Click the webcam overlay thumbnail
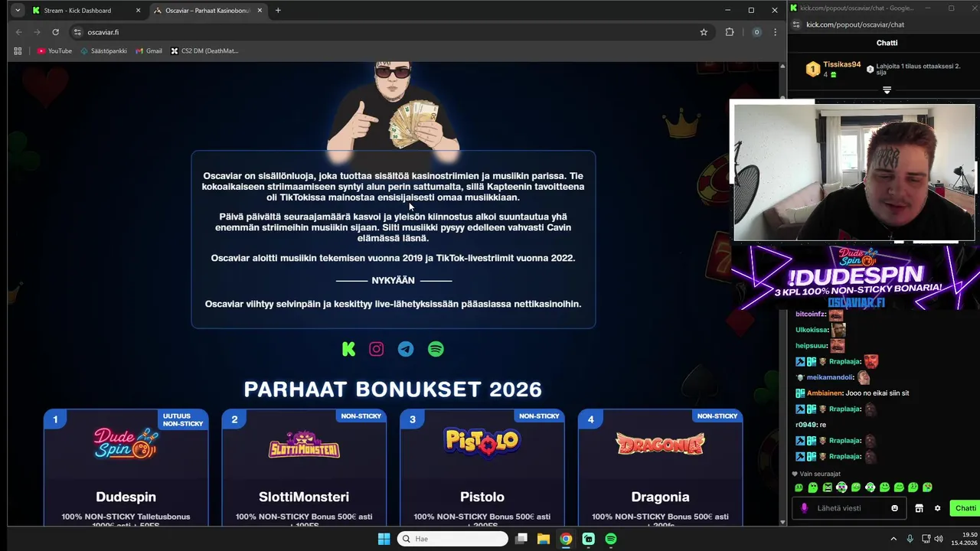Viewport: 980px width, 551px height. pos(854,173)
